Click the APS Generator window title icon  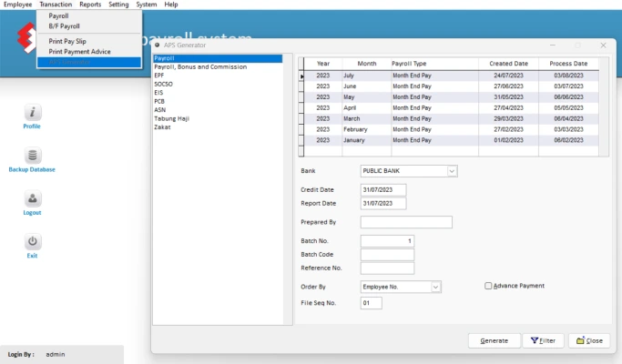click(x=158, y=45)
